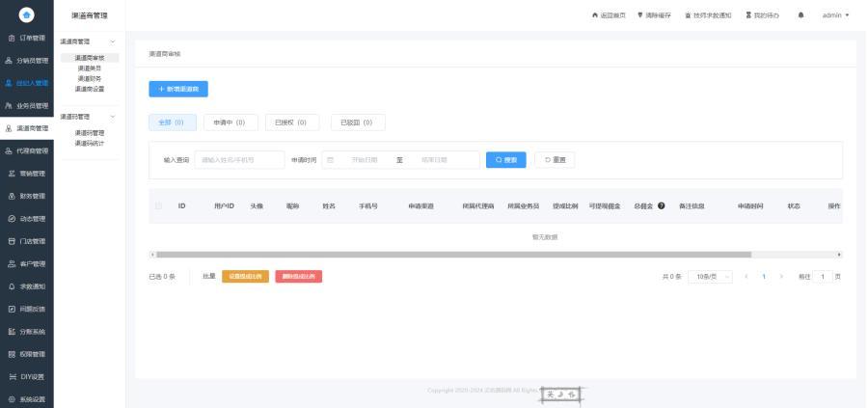Open the admin user dropdown
The image size is (868, 408).
(x=835, y=15)
